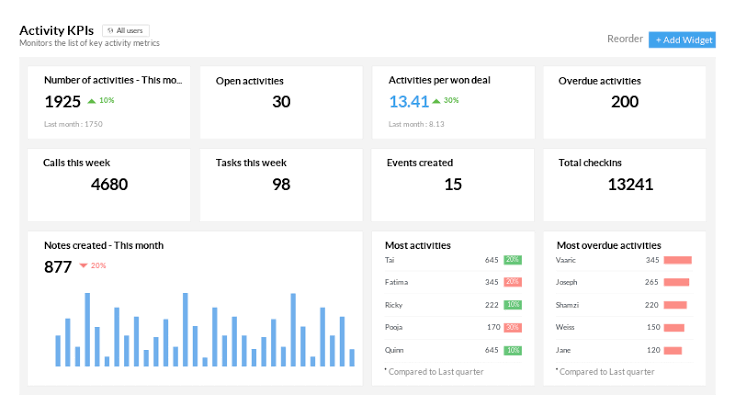Click Vaaric's red overdue bar
Image resolution: width=735 pixels, height=417 pixels.
pos(678,260)
